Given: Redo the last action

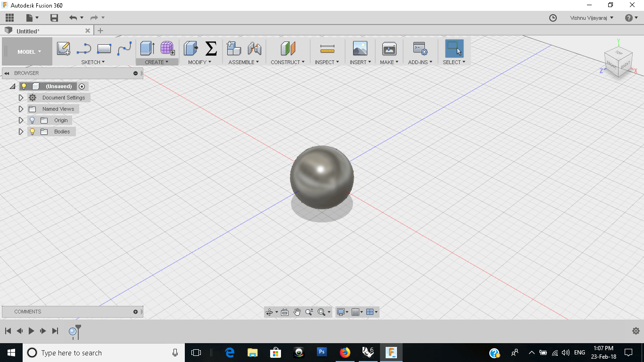Looking at the screenshot, I should coord(94,18).
